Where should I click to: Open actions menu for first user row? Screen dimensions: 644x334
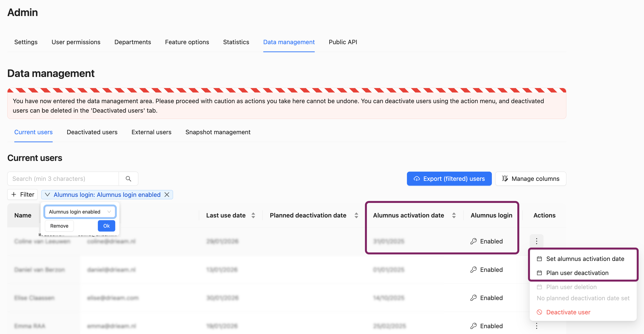point(537,241)
